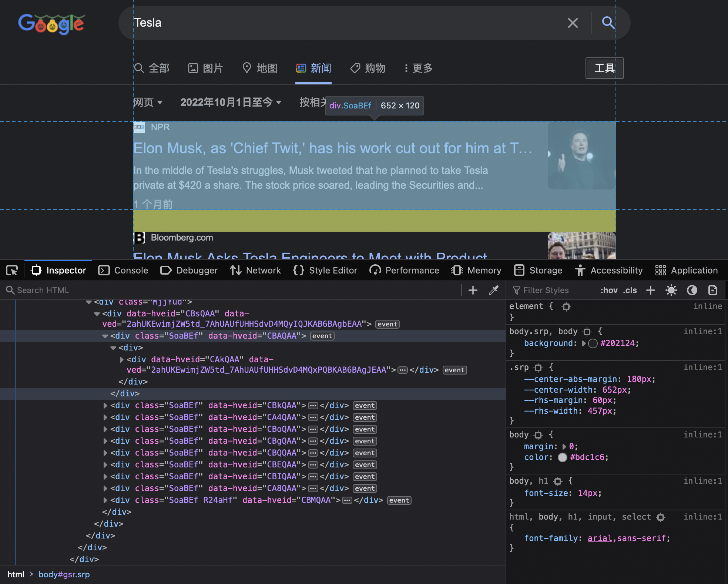
Task: Clear the Tesla search query
Action: click(573, 23)
